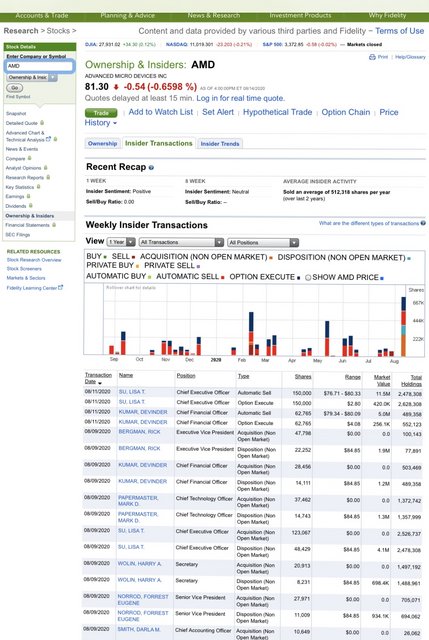Click the green Trade button
Image resolution: width=429 pixels, height=640 pixels.
pos(101,113)
